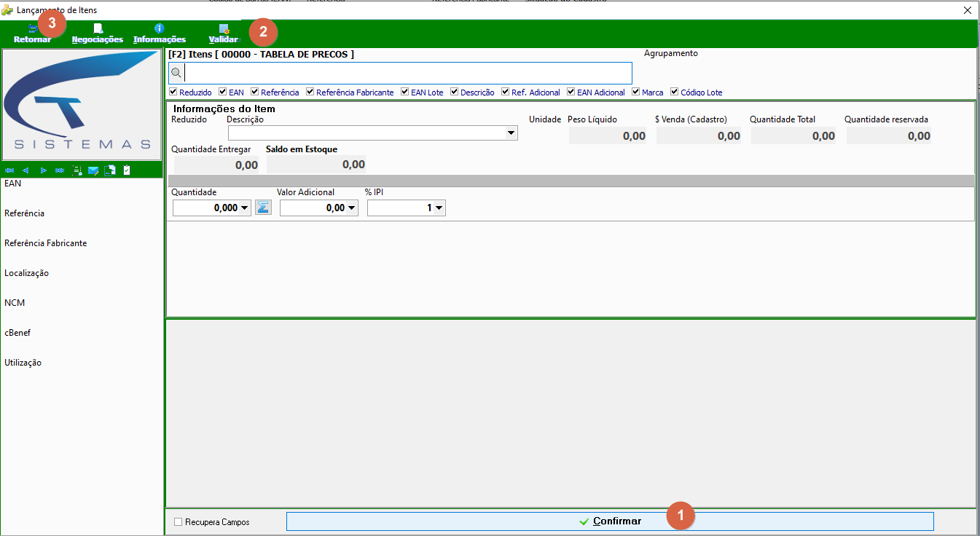Click the item search input field
This screenshot has height=536, width=980.
pos(408,73)
